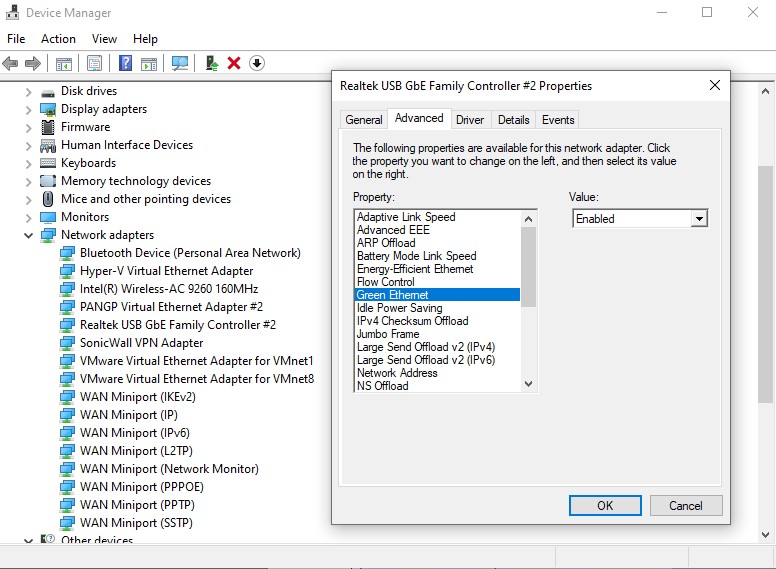Screen dimensions: 776x569
Task: Click the Show/Hide Action Pane toolbar icon
Action: (149, 63)
